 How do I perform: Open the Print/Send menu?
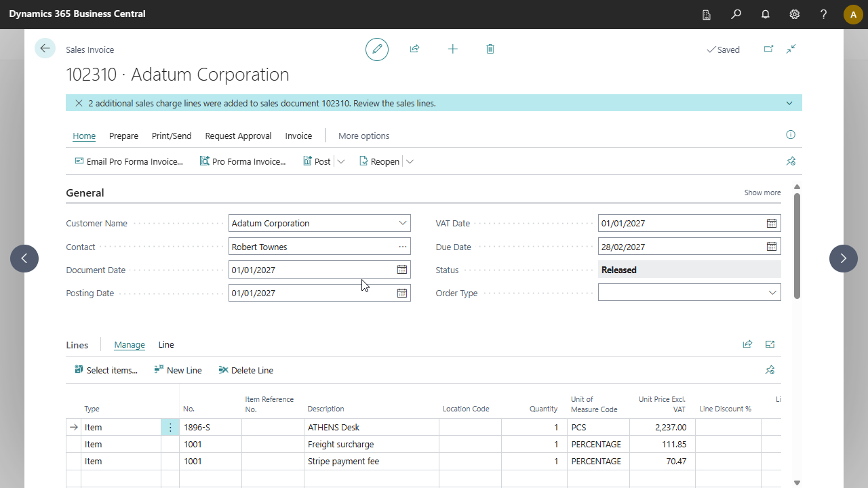(172, 136)
